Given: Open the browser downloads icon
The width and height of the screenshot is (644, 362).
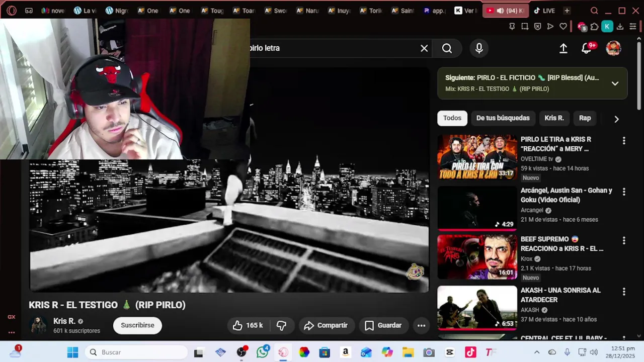Looking at the screenshot, I should pos(620,27).
